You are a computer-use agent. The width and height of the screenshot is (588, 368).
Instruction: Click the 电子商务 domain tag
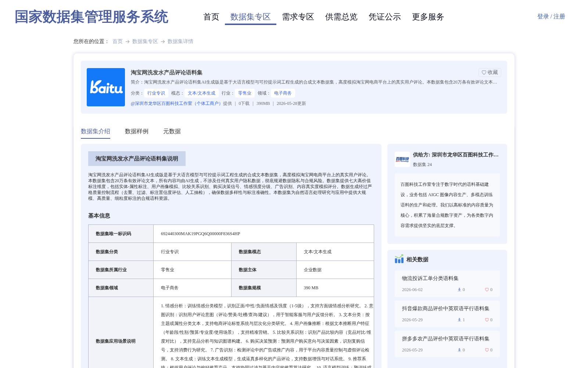[x=283, y=93]
